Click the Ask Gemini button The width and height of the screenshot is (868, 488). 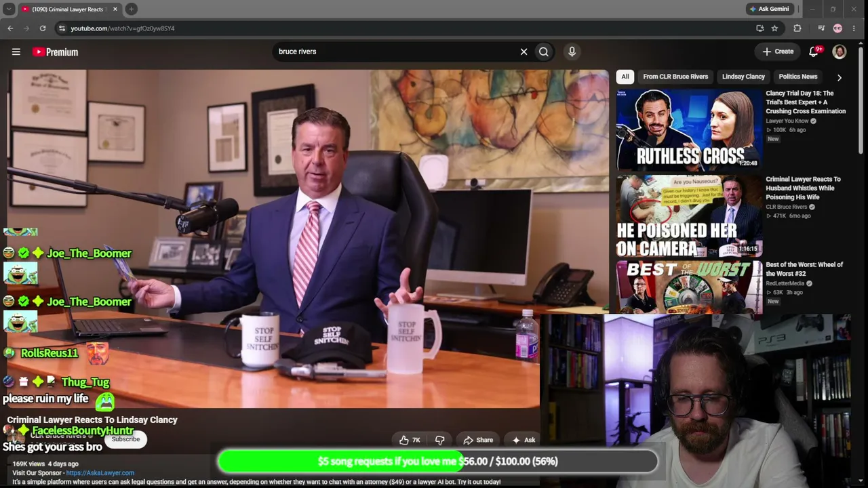click(x=768, y=9)
